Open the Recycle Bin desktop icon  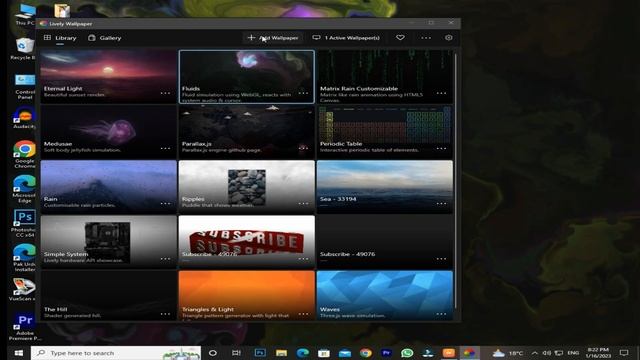click(x=24, y=49)
